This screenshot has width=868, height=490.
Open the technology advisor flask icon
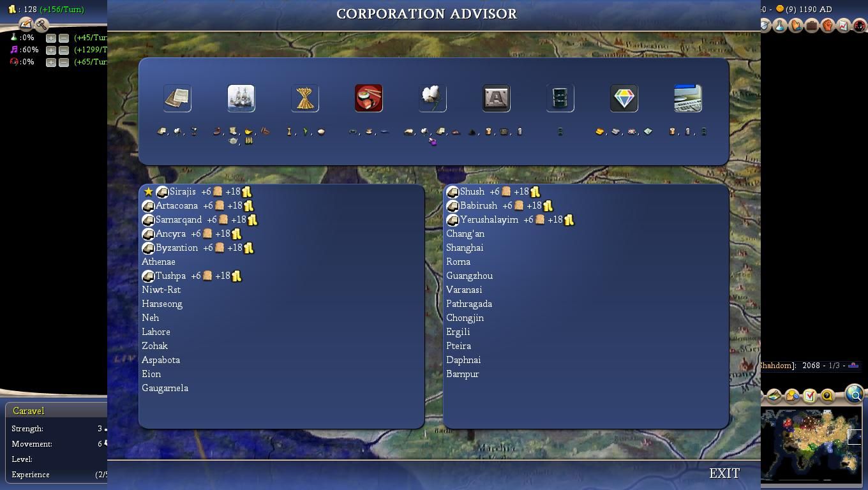(x=780, y=26)
